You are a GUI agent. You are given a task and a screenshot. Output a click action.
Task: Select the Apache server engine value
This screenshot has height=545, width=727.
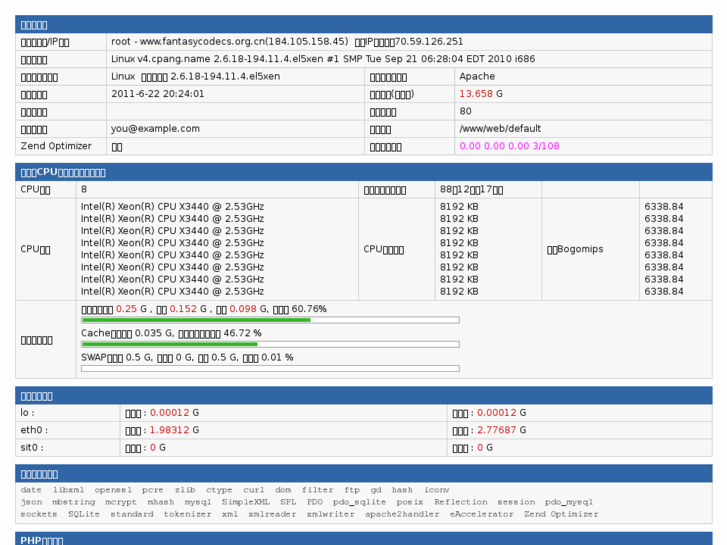pos(478,76)
